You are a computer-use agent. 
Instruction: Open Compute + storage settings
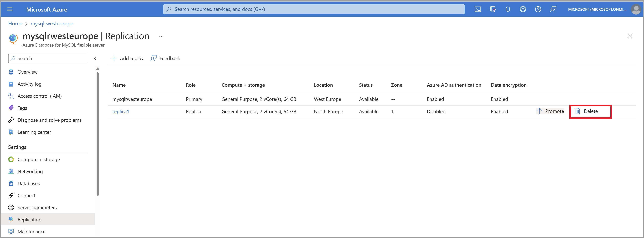[x=38, y=159]
